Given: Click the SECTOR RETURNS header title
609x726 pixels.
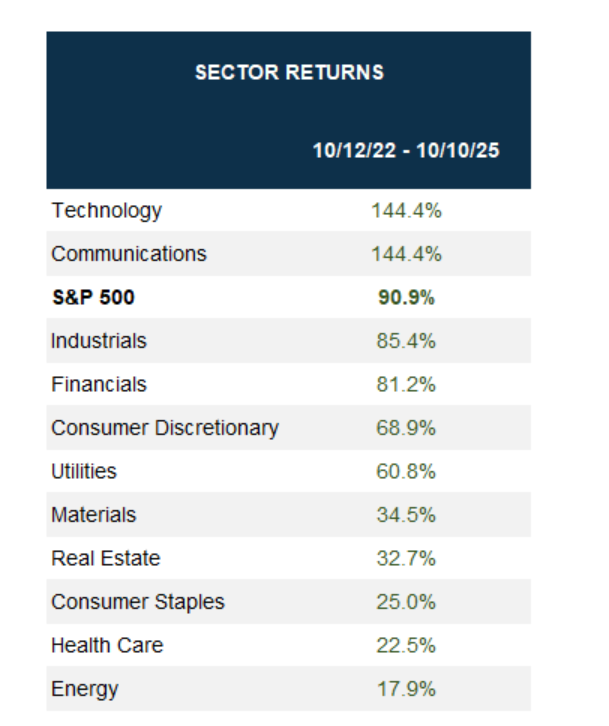Looking at the screenshot, I should click(x=289, y=72).
